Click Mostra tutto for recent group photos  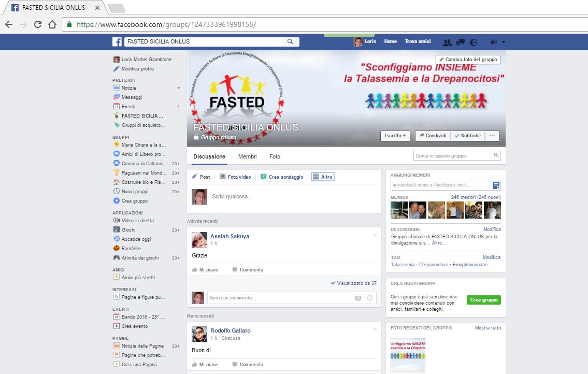(x=488, y=328)
